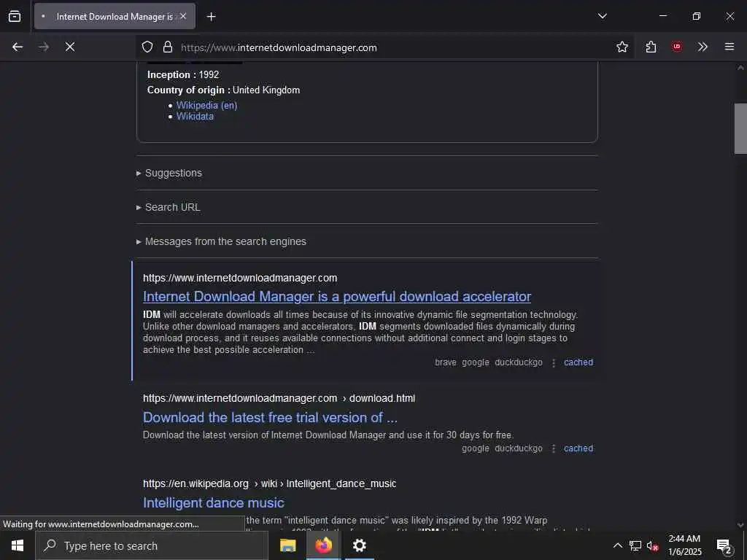The image size is (747, 560).
Task: Open options dots beside first result cached
Action: pos(554,363)
